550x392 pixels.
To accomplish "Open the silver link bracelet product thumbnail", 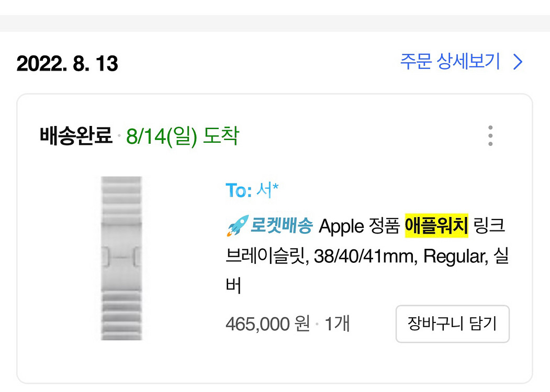I will click(x=121, y=258).
